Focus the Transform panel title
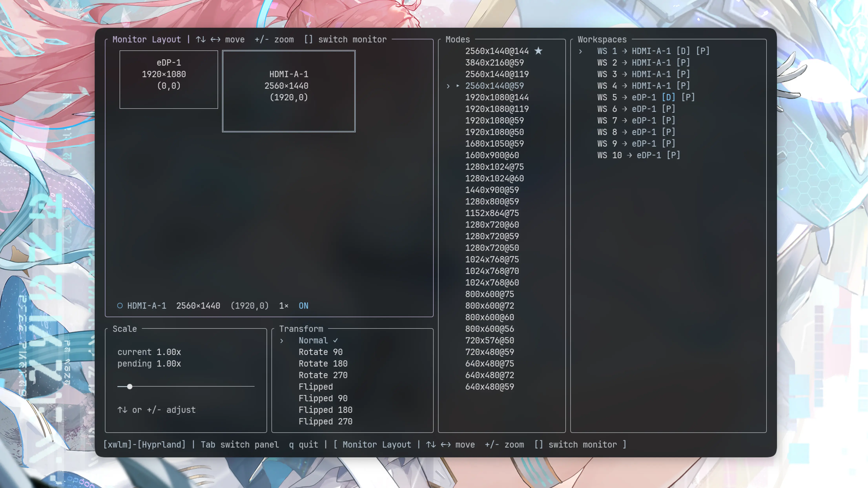This screenshot has height=488, width=868. (301, 329)
